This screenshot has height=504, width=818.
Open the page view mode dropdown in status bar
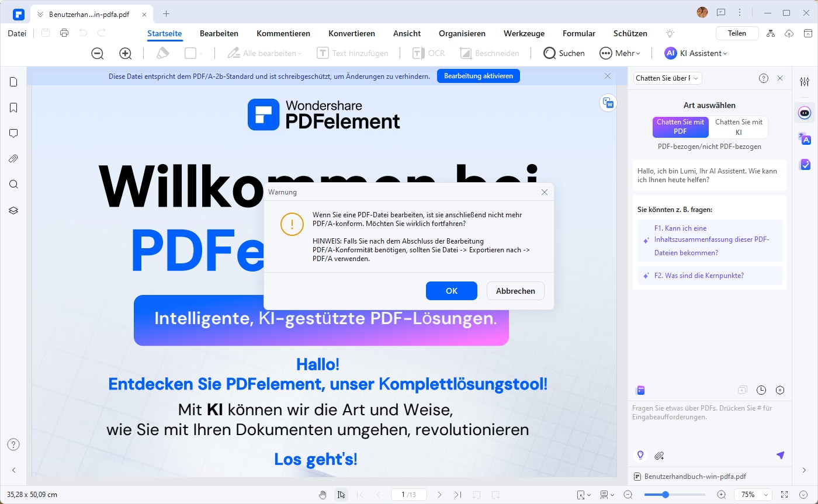[583, 495]
